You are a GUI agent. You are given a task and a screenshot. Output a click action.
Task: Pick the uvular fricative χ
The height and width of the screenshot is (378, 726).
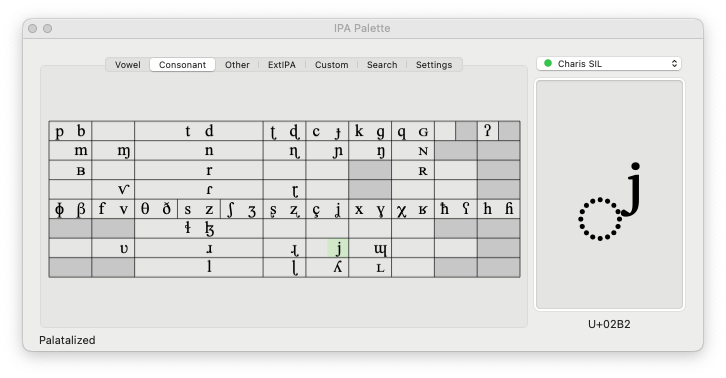401,209
